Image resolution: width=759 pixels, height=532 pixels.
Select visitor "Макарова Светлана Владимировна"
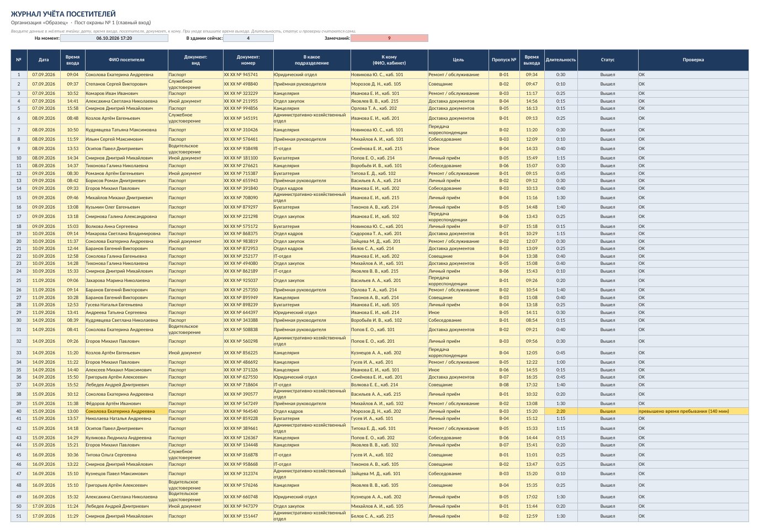(x=126, y=233)
